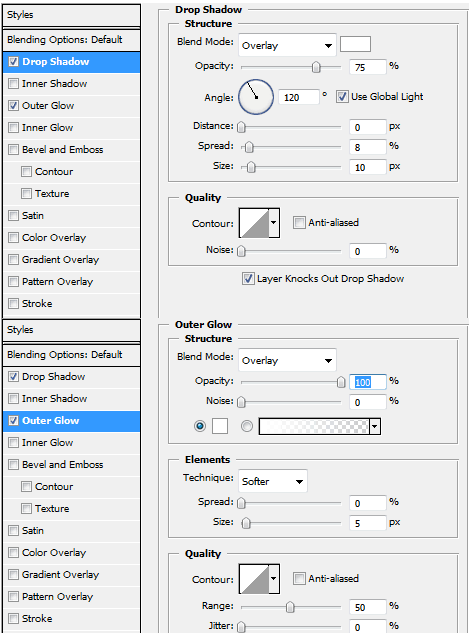This screenshot has height=635, width=470.
Task: Click the Drop Shadow Spread field showing 8
Action: pos(368,147)
